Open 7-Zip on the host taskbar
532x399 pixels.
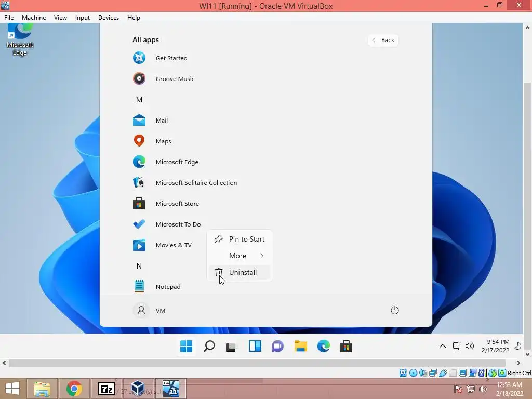(106, 389)
